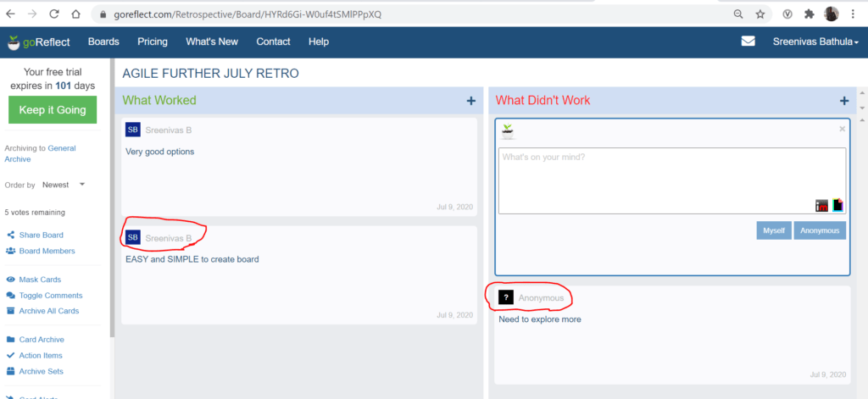Click browser back arrow

pyautogui.click(x=10, y=14)
